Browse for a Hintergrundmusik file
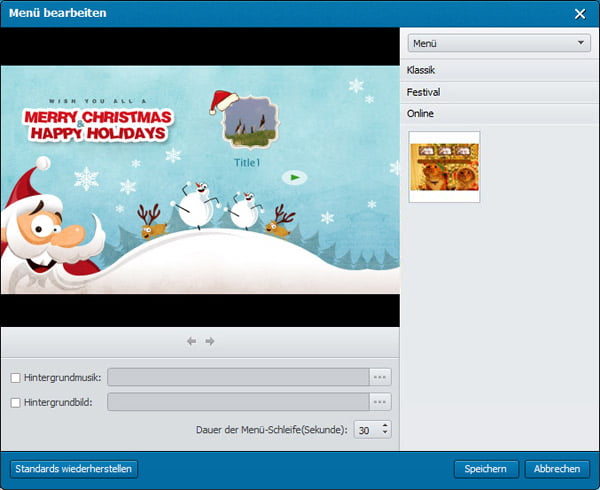Image resolution: width=600 pixels, height=490 pixels. [380, 377]
